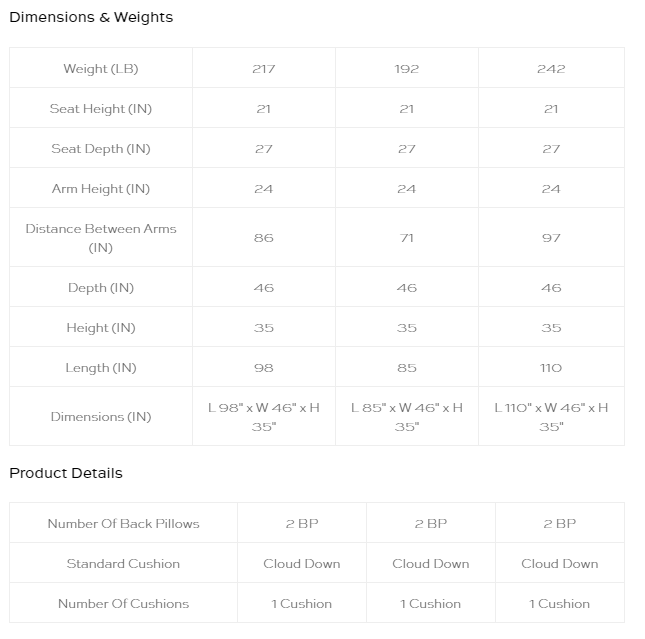Select the Number Of Cushions label
Image resolution: width=645 pixels, height=639 pixels.
click(123, 604)
